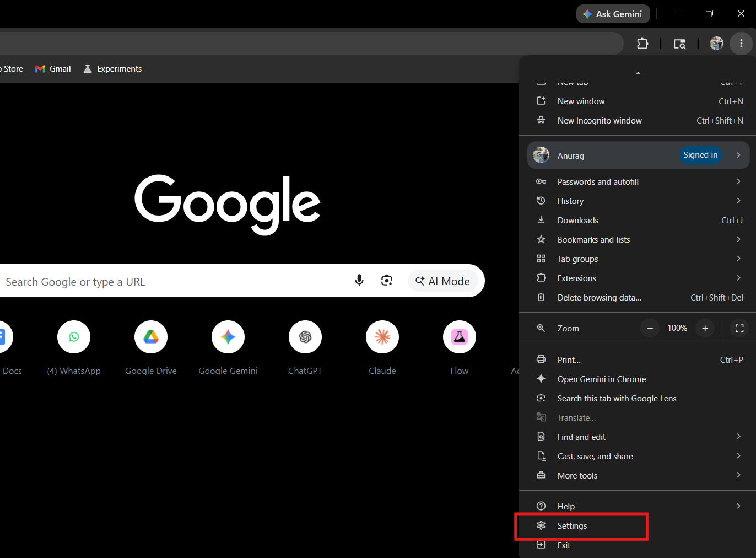Open the Google Gemini shortcut
This screenshot has height=558, width=756.
click(228, 348)
